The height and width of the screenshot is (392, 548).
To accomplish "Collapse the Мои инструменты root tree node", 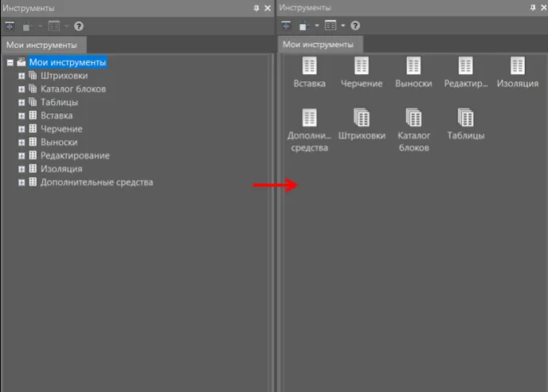I will 10,62.
